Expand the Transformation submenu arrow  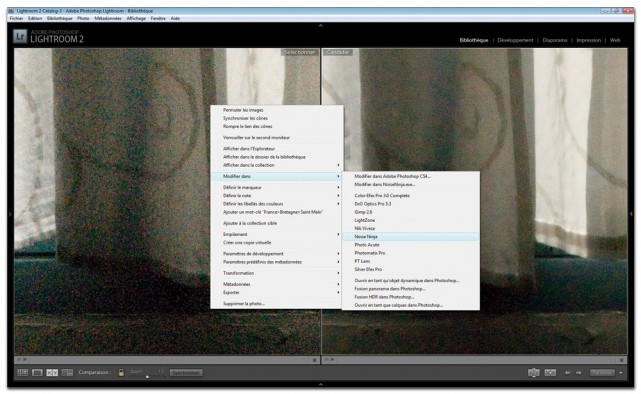tap(338, 273)
